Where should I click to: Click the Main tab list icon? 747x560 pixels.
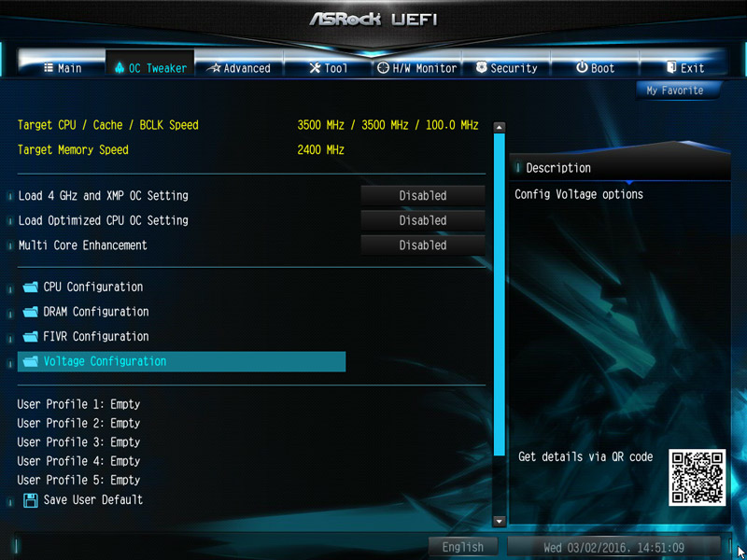point(49,67)
